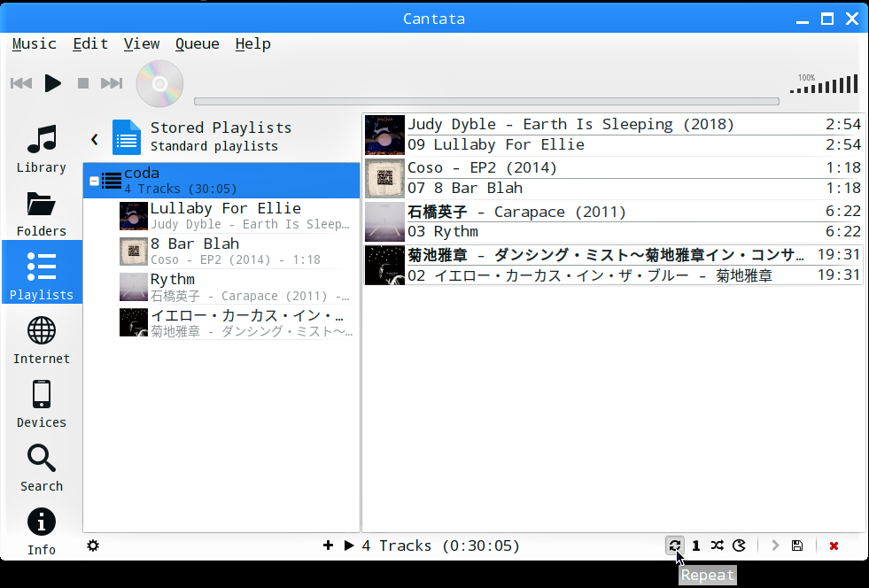The height and width of the screenshot is (588, 869).
Task: Start playback with the Play button
Action: click(x=52, y=83)
